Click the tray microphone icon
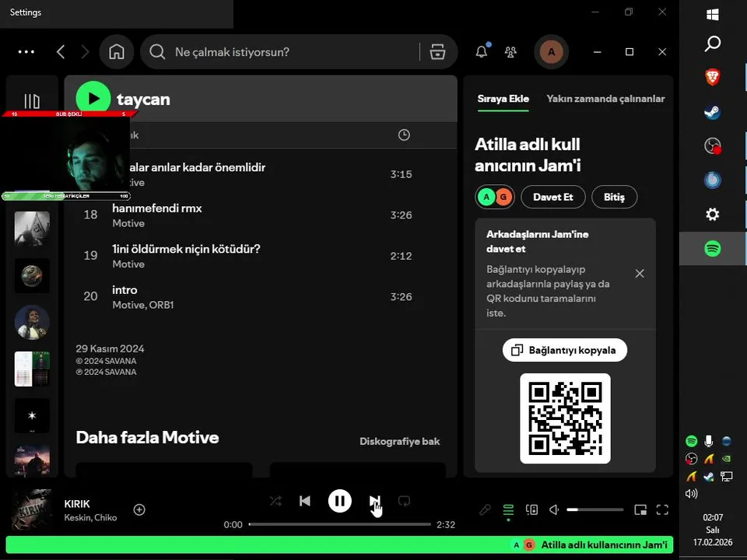Viewport: 747px width, 560px height. [x=709, y=441]
